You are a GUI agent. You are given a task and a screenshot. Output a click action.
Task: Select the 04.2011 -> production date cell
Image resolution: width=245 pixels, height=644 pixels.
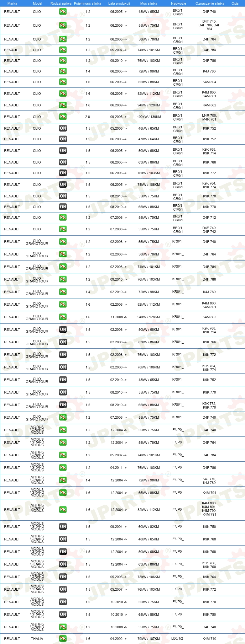click(x=118, y=468)
